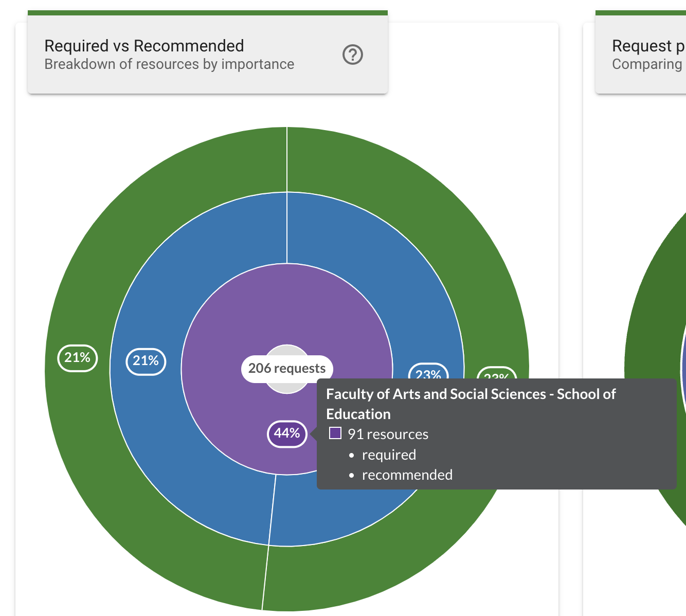The height and width of the screenshot is (616, 686).
Task: Click the required bullet in the tooltip
Action: click(389, 455)
